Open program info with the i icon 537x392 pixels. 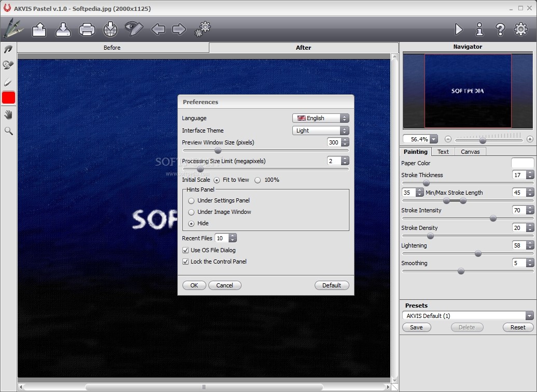[479, 30]
